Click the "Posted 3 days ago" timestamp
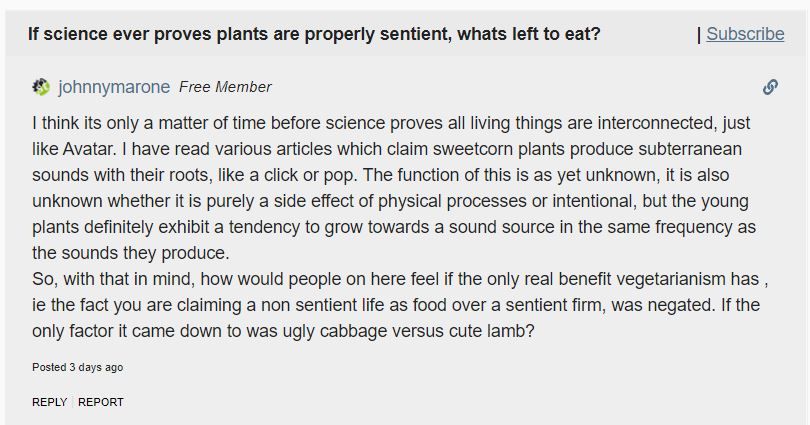810x425 pixels. click(x=78, y=367)
